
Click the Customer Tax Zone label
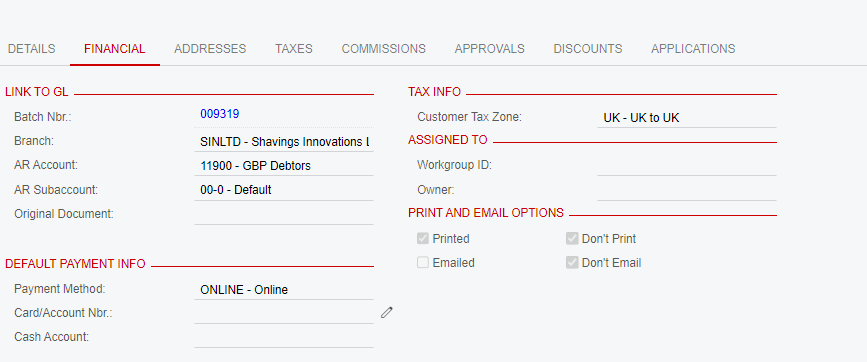(x=469, y=117)
